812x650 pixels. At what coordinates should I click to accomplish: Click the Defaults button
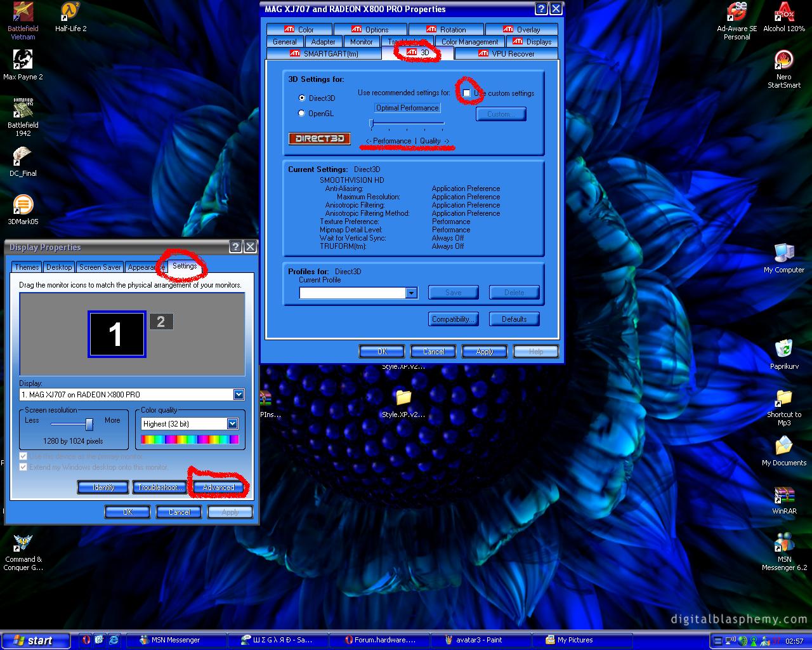click(x=514, y=319)
